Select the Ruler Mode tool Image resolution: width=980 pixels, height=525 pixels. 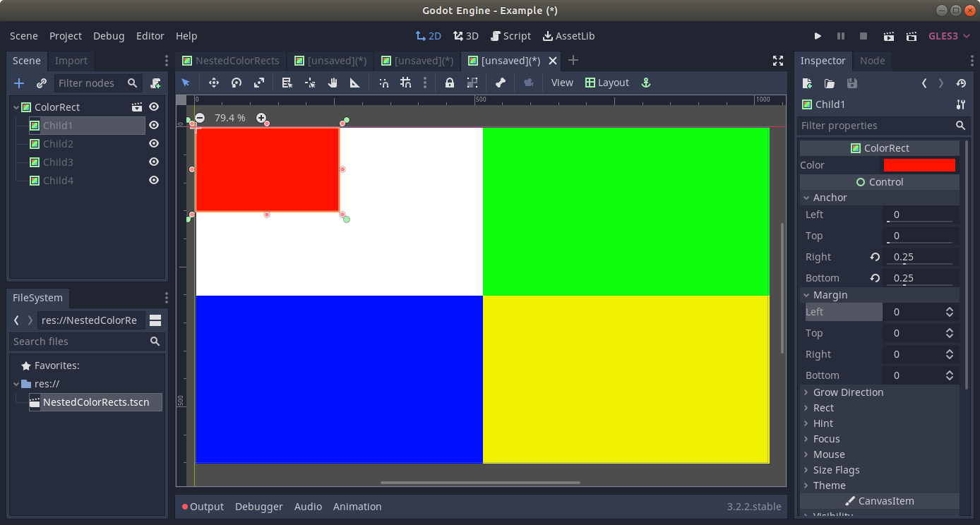click(x=355, y=83)
